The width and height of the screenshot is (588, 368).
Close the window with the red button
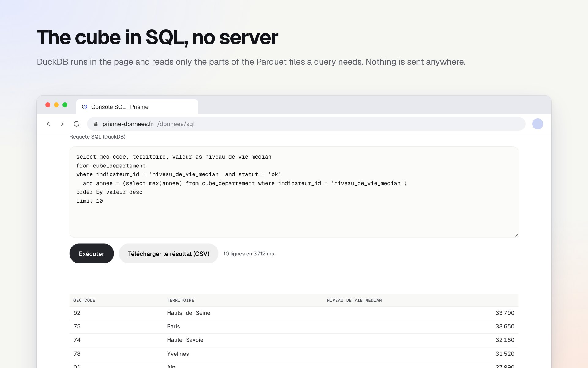tap(48, 105)
